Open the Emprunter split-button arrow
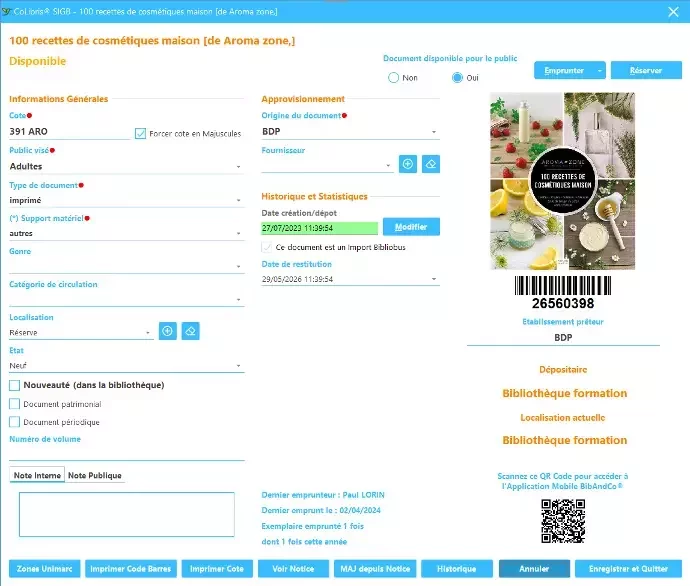 599,70
